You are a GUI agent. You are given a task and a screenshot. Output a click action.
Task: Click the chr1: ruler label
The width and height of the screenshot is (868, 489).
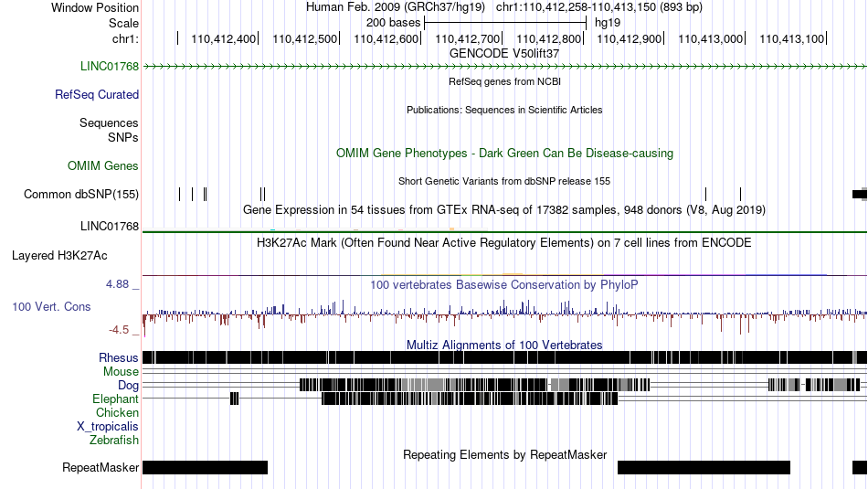point(125,38)
